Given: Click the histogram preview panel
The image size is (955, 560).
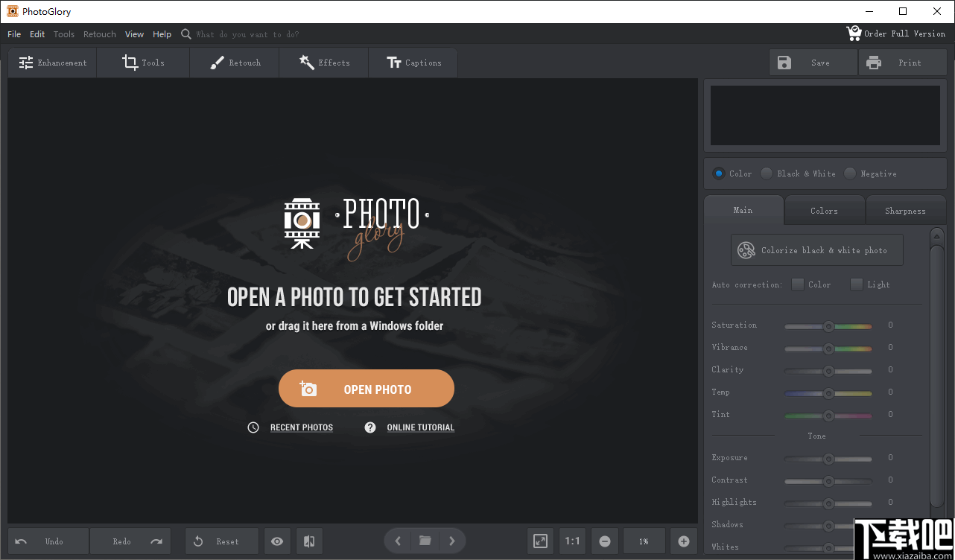Looking at the screenshot, I should click(825, 115).
